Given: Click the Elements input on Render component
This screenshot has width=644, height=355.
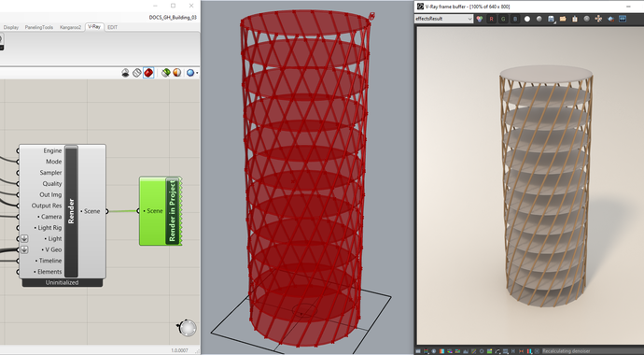Looking at the screenshot, I should pos(48,272).
